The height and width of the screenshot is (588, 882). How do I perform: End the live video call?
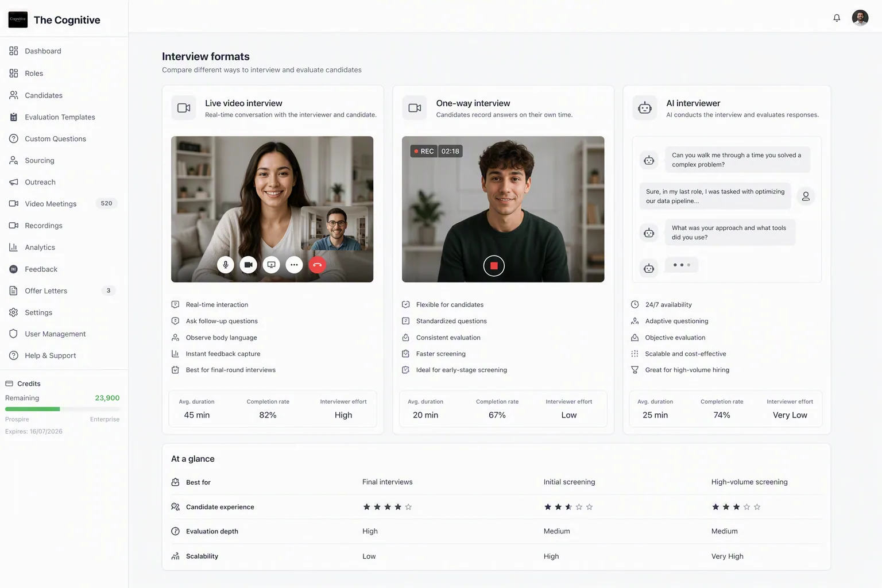[317, 265]
